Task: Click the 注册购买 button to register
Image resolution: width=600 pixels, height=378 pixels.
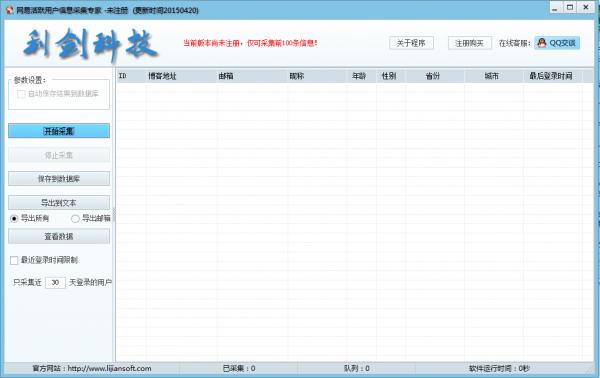Action: pos(470,43)
